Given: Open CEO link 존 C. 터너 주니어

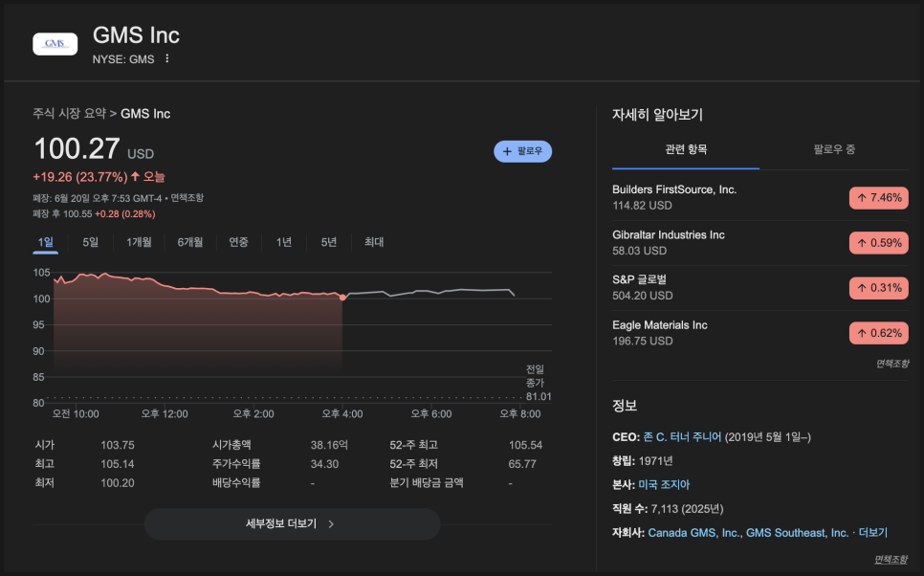Looking at the screenshot, I should tap(682, 437).
